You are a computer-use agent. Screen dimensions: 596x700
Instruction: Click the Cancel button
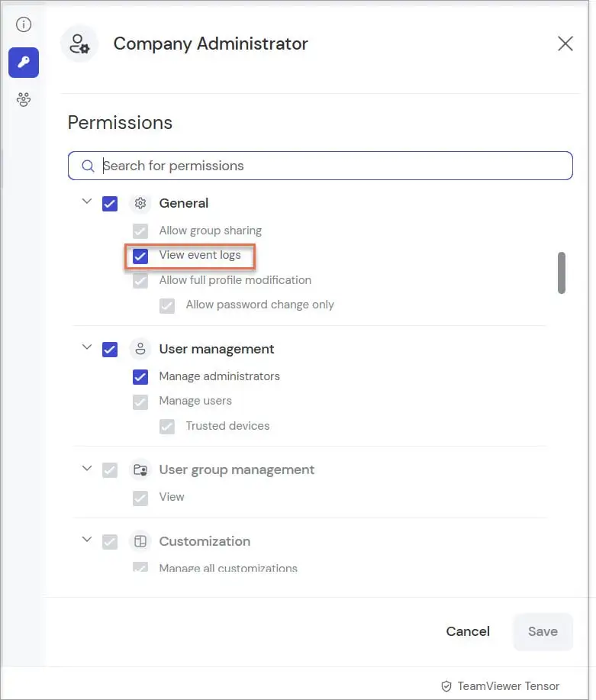pyautogui.click(x=468, y=631)
